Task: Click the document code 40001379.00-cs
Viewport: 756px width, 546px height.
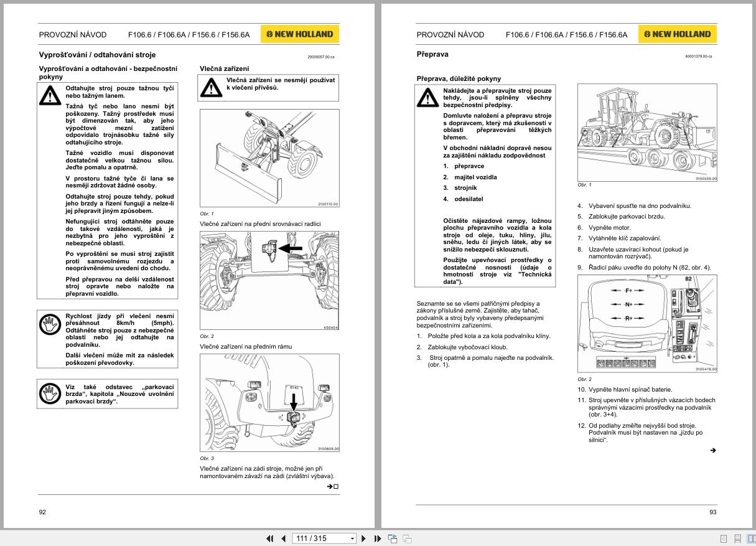Action: click(x=699, y=57)
